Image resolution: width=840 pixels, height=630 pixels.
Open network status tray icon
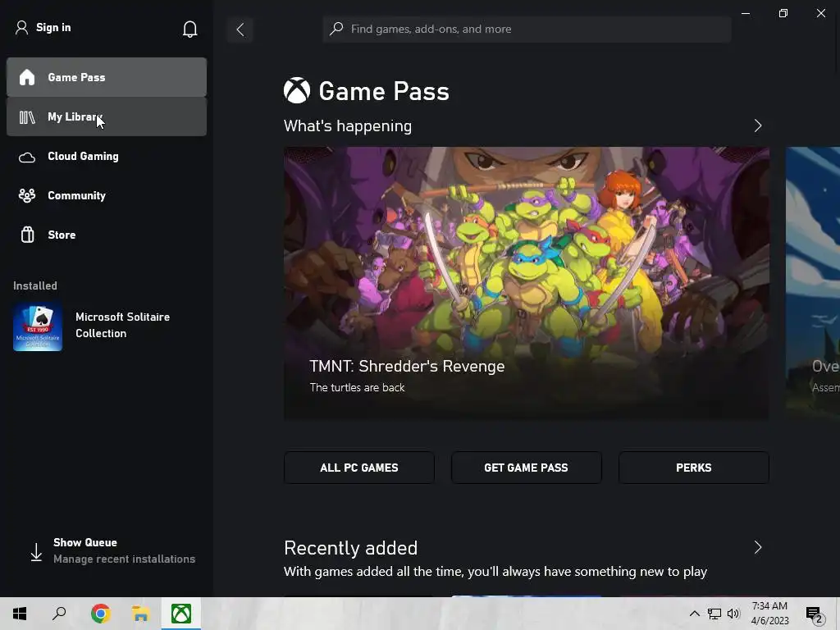click(x=714, y=614)
